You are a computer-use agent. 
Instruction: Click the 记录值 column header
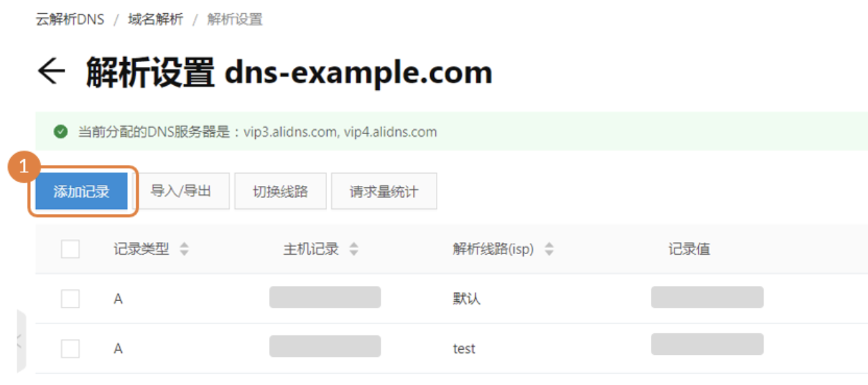689,249
